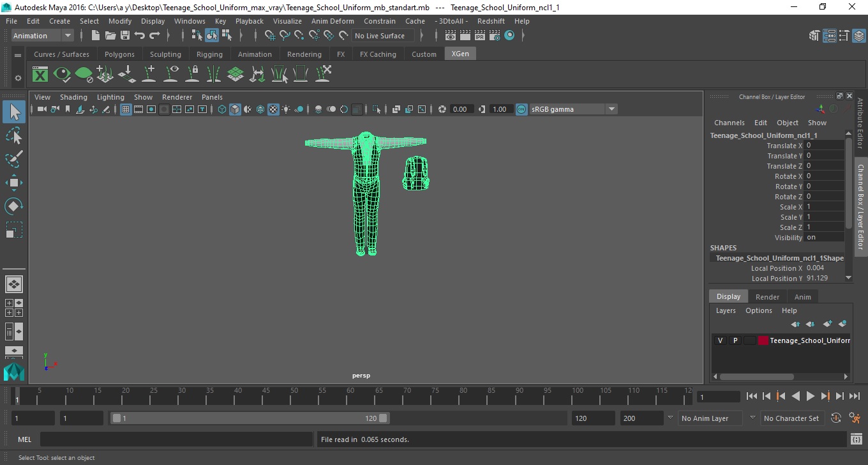
Task: Open the Anim Deform menu
Action: point(333,21)
